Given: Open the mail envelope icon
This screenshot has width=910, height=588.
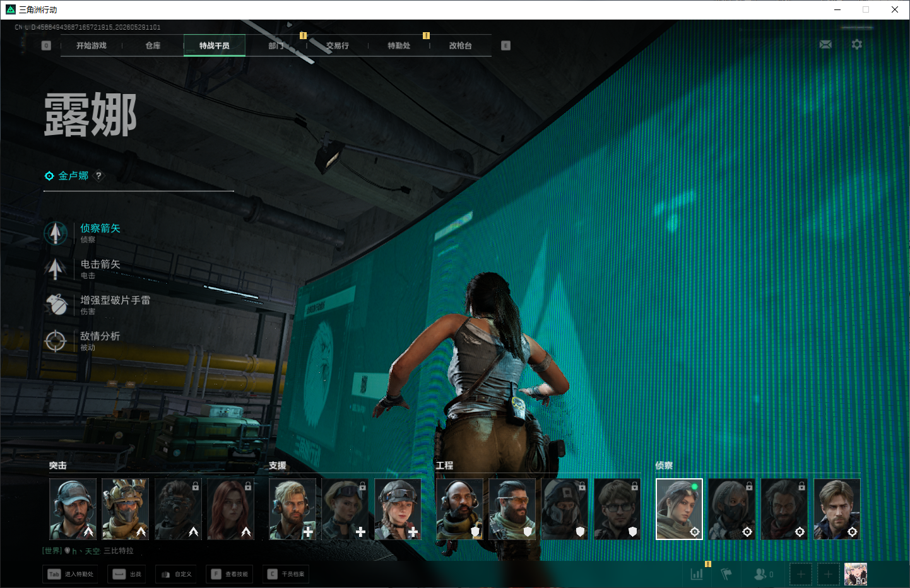Looking at the screenshot, I should (x=825, y=44).
